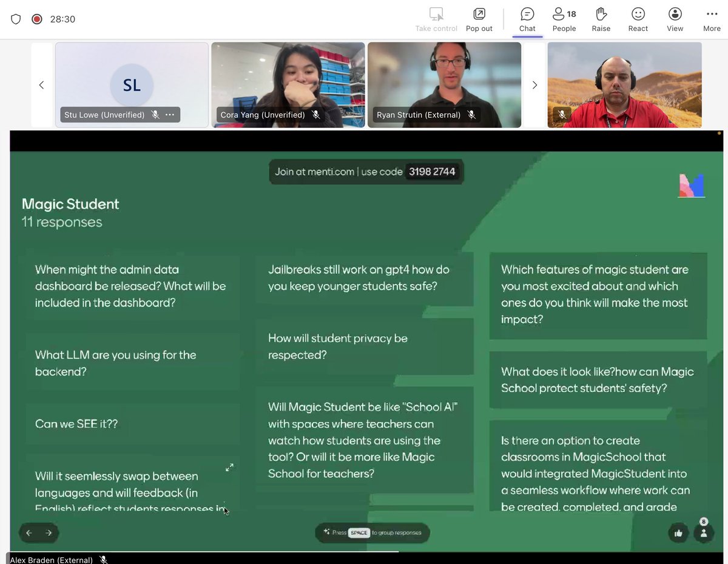Screen dimensions: 728x564
Task: Click Alex Braden's muted microphone icon
Action: [x=104, y=560]
